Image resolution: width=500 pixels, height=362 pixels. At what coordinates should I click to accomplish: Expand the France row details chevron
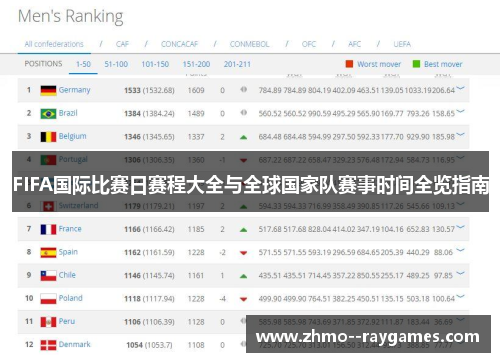[460, 227]
